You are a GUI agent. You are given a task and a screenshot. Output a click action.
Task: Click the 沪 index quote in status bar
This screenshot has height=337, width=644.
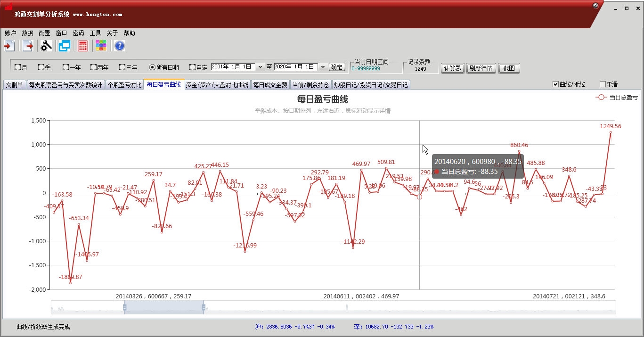295,327
